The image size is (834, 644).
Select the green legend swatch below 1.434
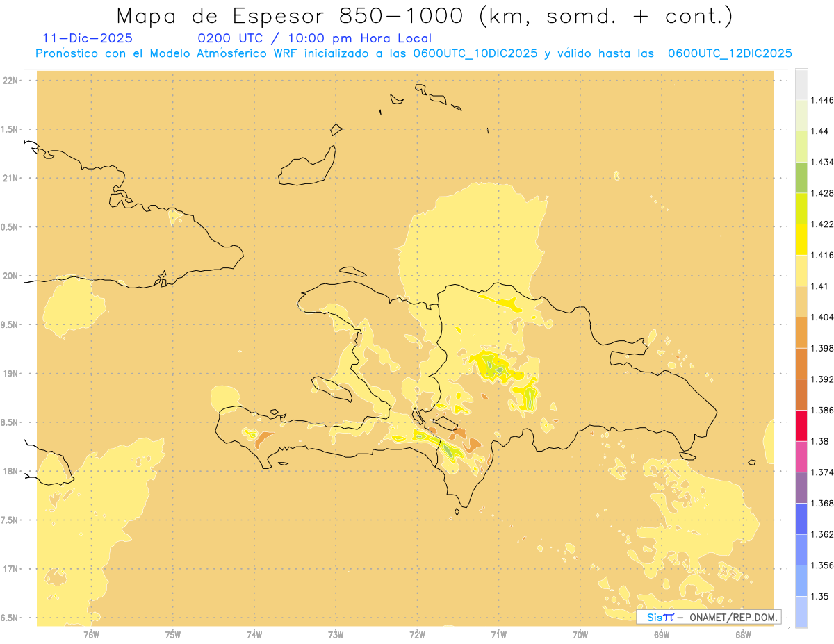coord(801,178)
